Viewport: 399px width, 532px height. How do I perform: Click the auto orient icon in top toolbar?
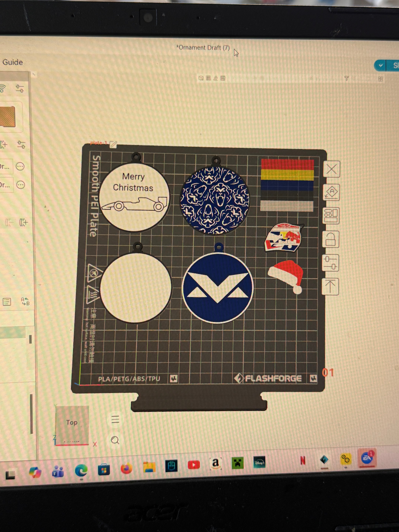tap(216, 78)
